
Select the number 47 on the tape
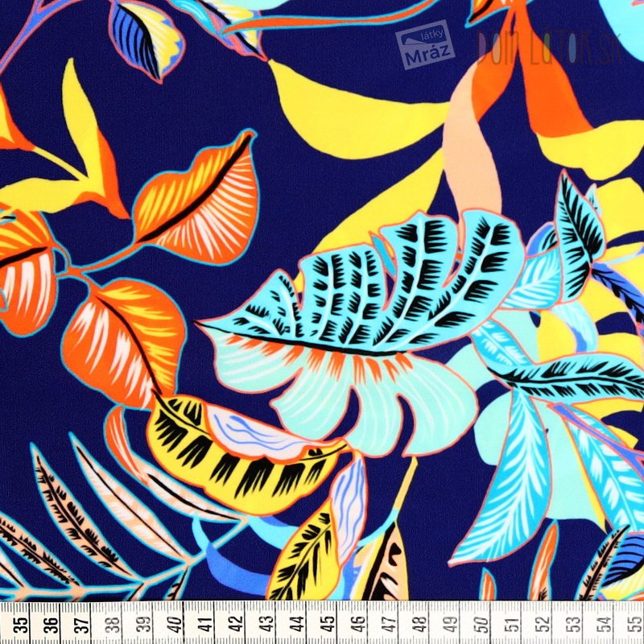(390, 625)
